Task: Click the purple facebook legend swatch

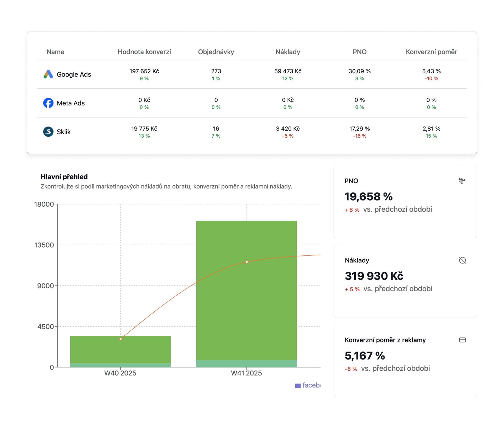Action: [x=297, y=385]
